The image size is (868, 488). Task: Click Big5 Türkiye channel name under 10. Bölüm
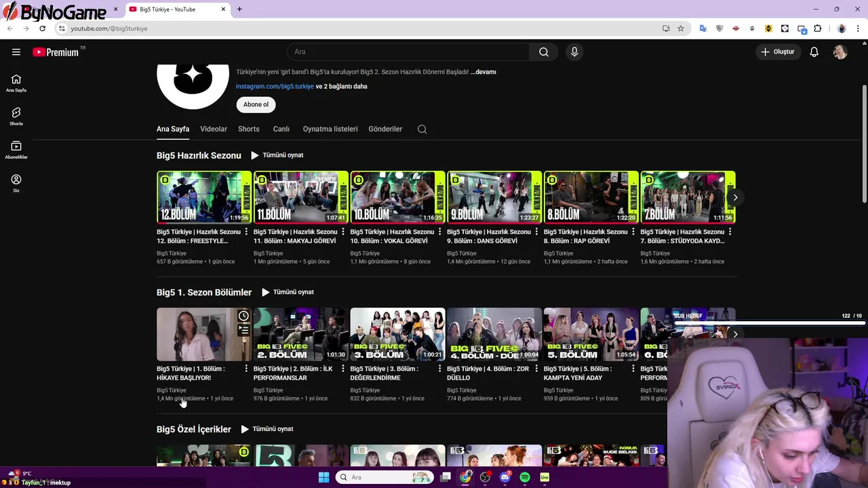pyautogui.click(x=365, y=253)
